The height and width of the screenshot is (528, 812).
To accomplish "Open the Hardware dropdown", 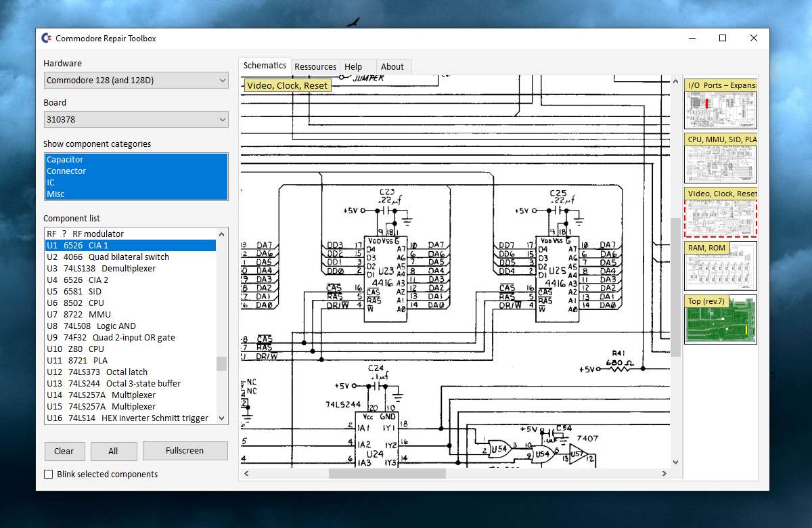I will [x=136, y=81].
